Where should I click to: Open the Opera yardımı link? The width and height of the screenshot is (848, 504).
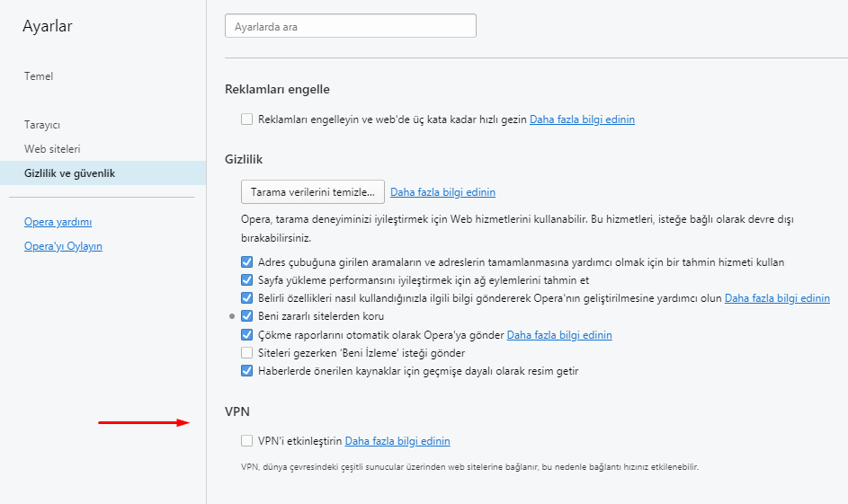click(58, 222)
